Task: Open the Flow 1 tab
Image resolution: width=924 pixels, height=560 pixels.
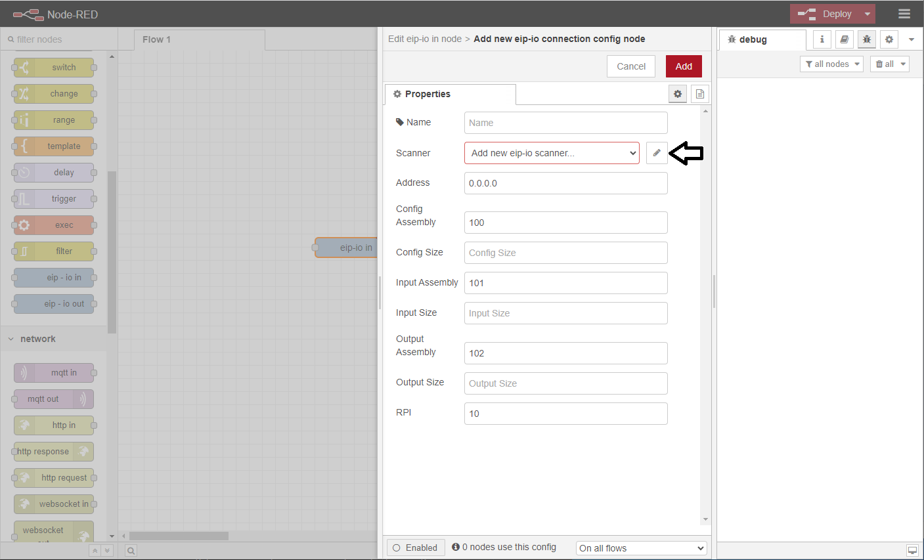Action: click(200, 39)
